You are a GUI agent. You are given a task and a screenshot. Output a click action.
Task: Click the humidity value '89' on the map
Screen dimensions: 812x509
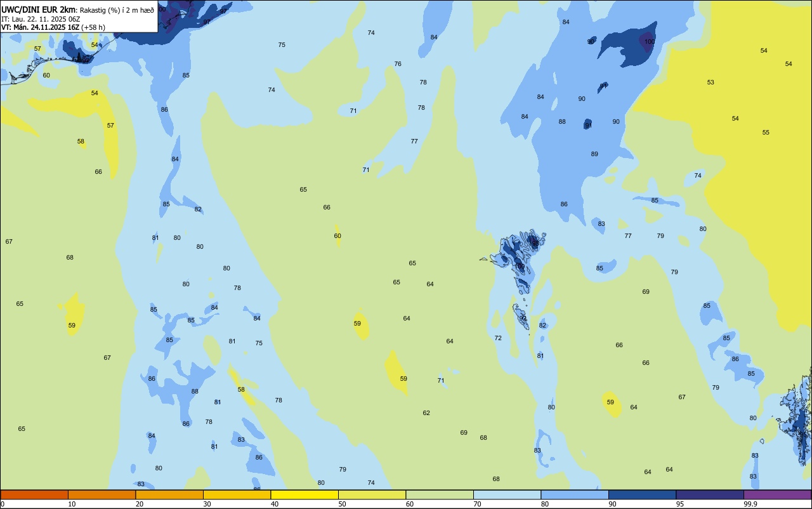(594, 154)
